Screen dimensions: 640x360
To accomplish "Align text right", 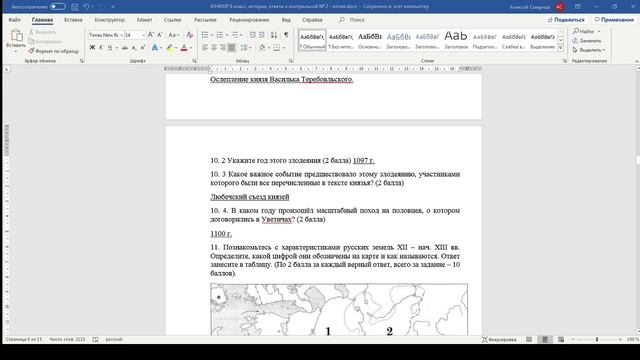I will pyautogui.click(x=222, y=48).
